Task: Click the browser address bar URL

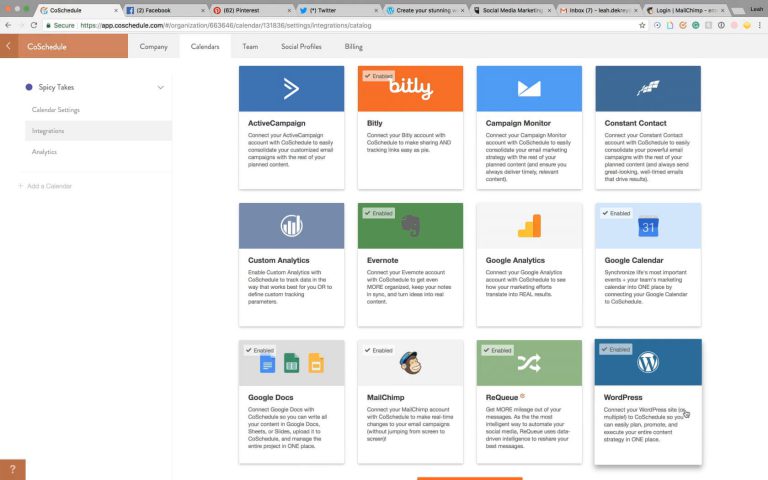Action: [x=226, y=25]
